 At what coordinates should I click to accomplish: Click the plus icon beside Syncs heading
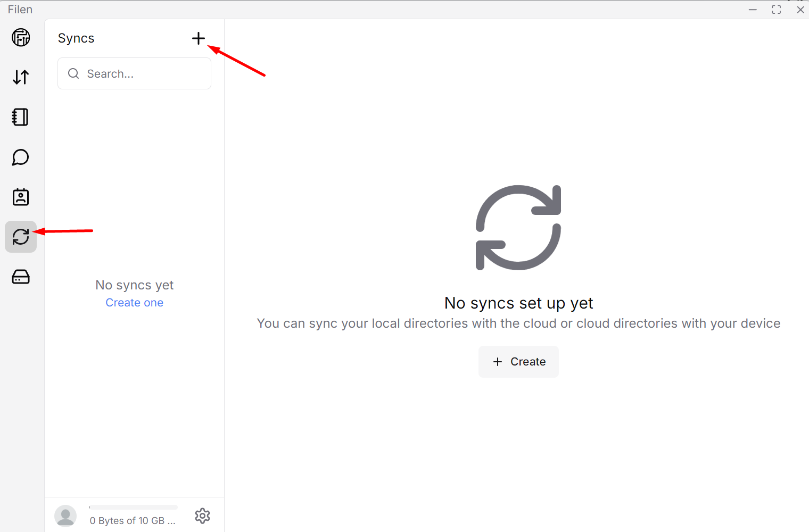[198, 38]
